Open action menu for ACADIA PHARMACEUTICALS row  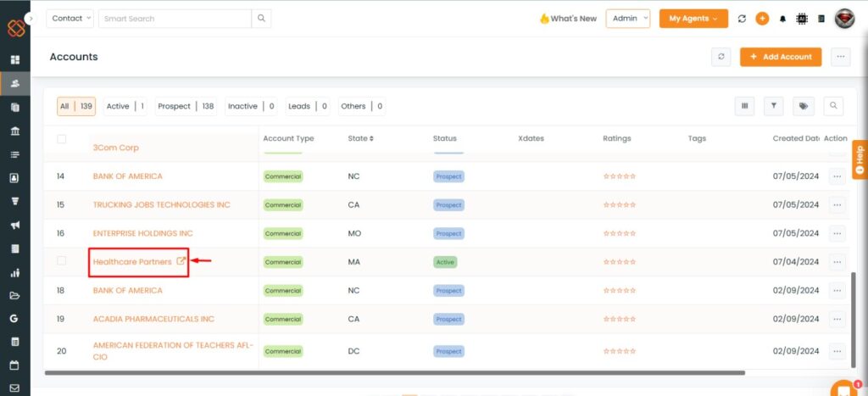click(837, 319)
